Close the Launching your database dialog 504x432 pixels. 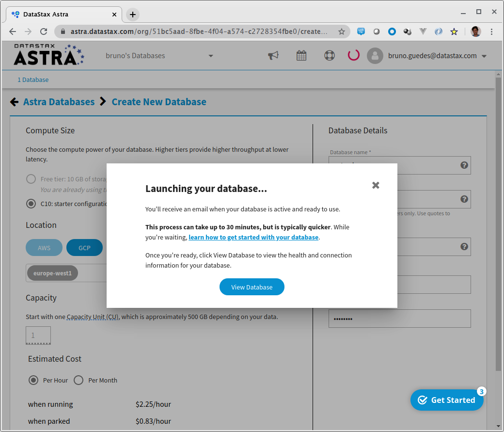[376, 185]
